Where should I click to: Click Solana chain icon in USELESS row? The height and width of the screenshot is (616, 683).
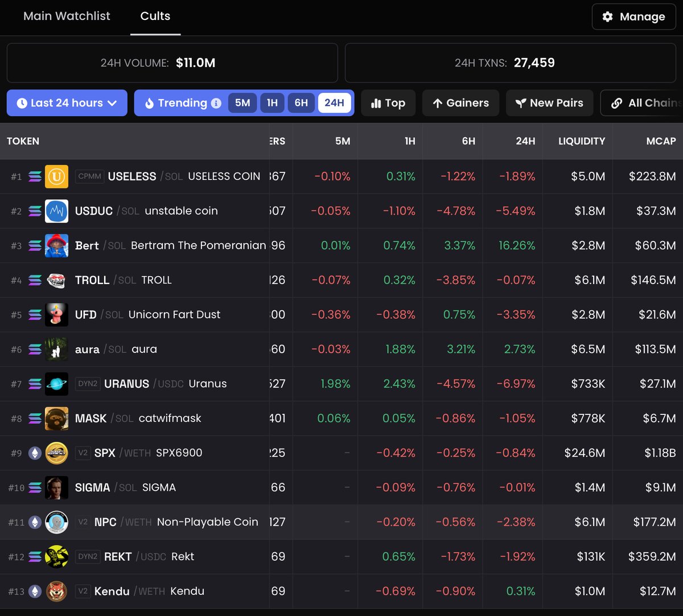click(35, 176)
